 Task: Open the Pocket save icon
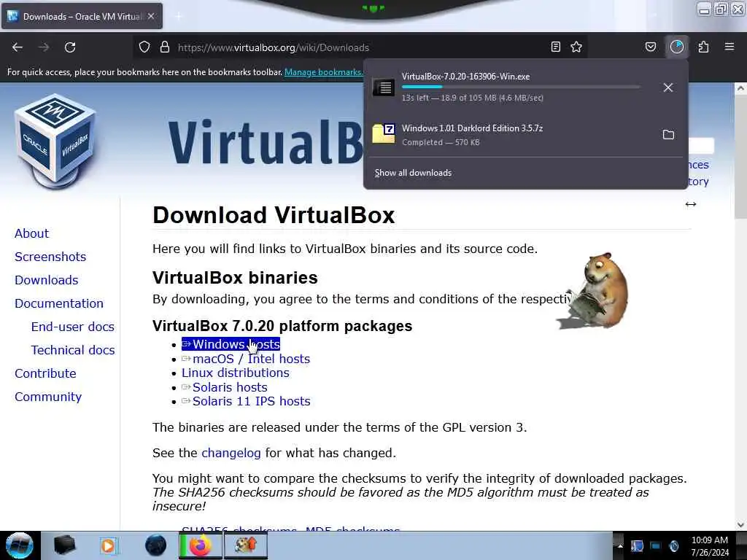(x=650, y=47)
